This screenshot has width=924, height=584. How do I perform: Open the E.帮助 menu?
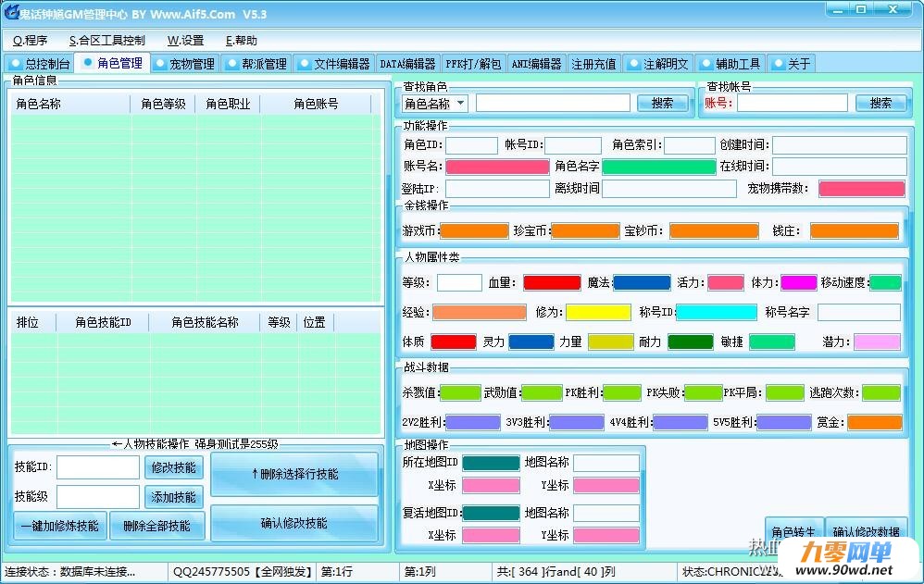242,40
